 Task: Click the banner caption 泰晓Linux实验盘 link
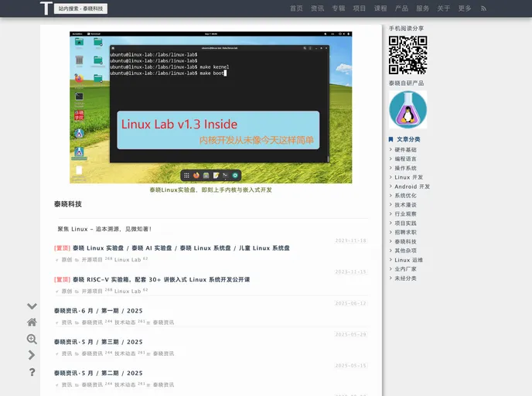tap(210, 189)
